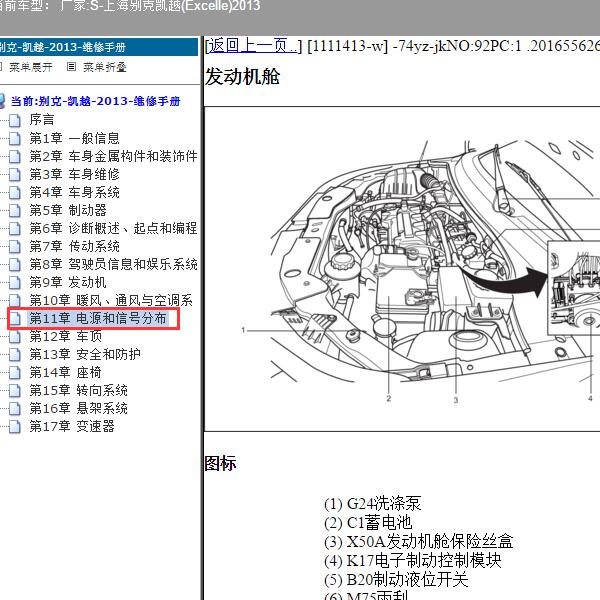Screen dimensions: 600x600
Task: Click the page icon beside 第14章 座椅
Action: pyautogui.click(x=15, y=372)
